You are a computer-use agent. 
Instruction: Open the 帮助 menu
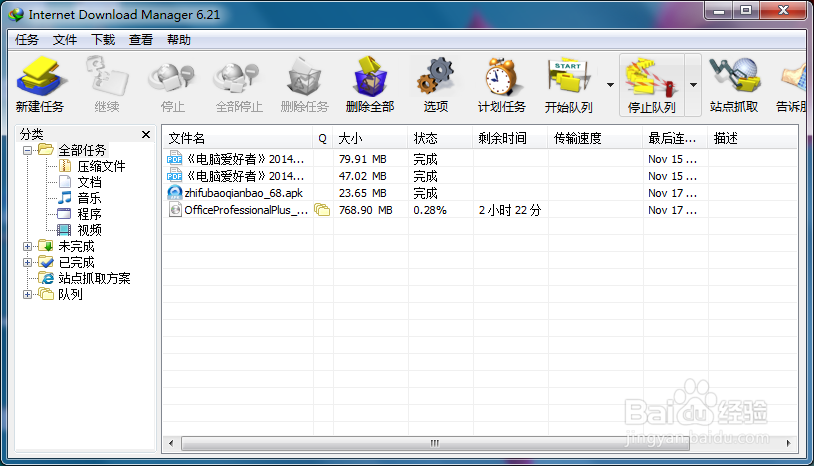pos(179,40)
